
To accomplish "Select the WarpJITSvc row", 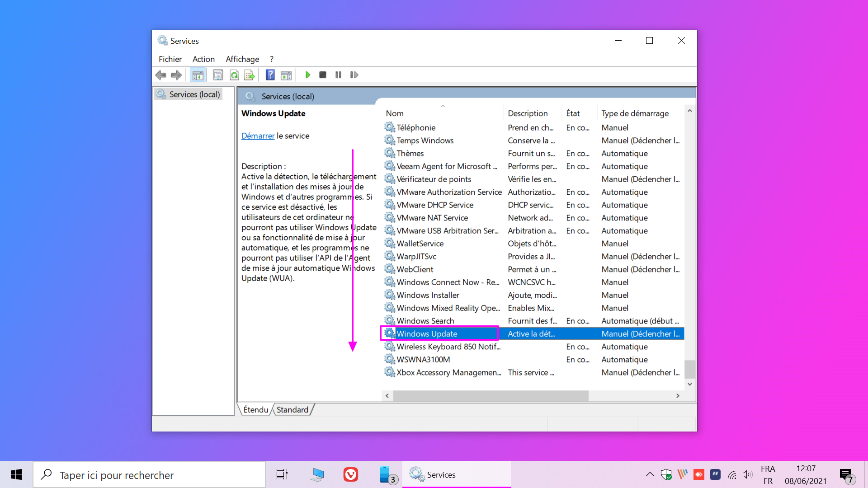I will click(533, 257).
